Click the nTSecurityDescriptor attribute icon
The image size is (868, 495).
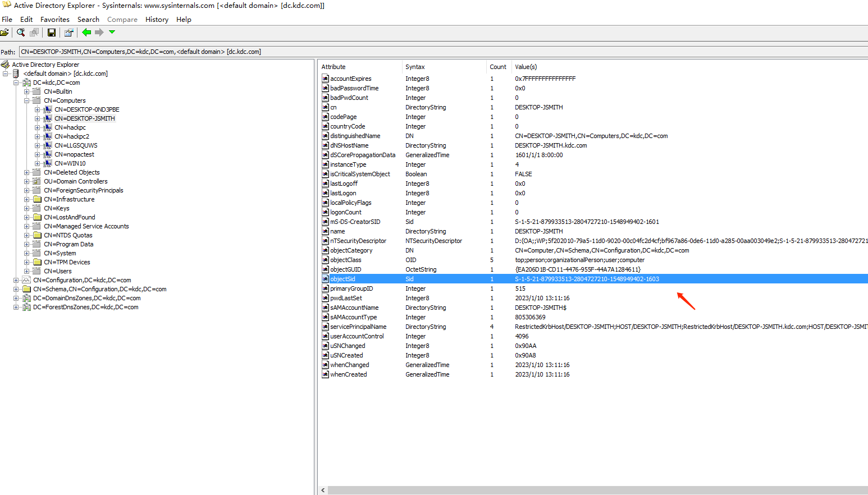(325, 241)
